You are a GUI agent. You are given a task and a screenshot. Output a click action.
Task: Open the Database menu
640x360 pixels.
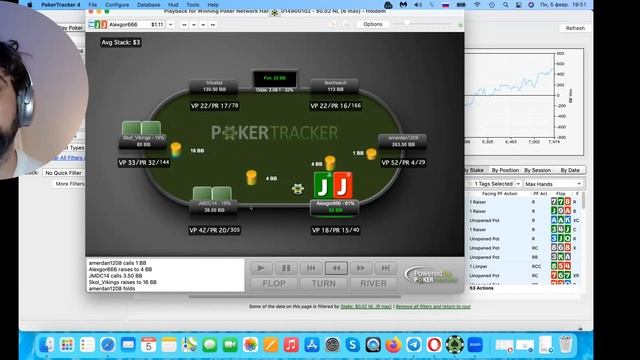point(149,5)
